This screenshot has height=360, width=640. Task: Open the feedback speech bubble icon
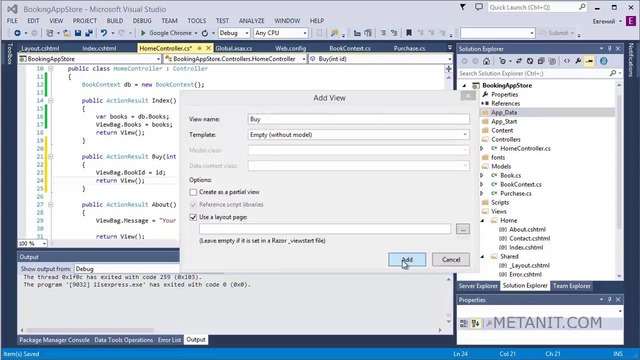(x=479, y=7)
